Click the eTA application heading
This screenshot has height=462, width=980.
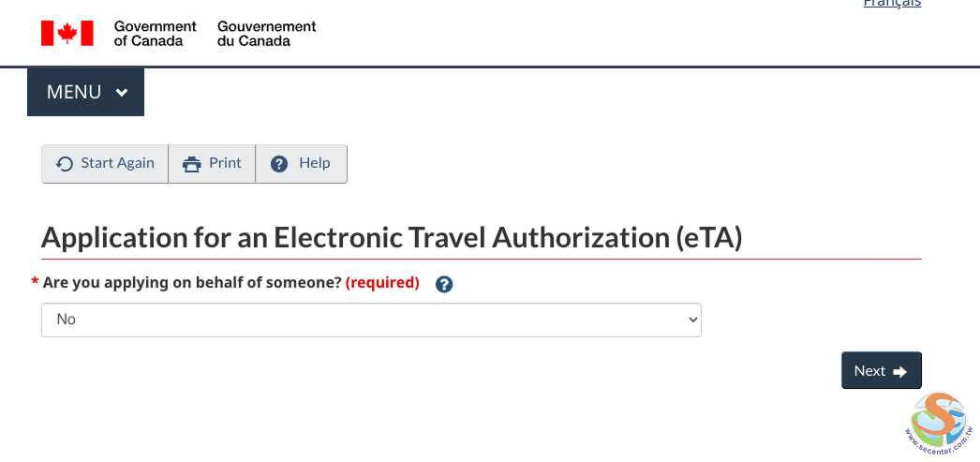click(392, 238)
